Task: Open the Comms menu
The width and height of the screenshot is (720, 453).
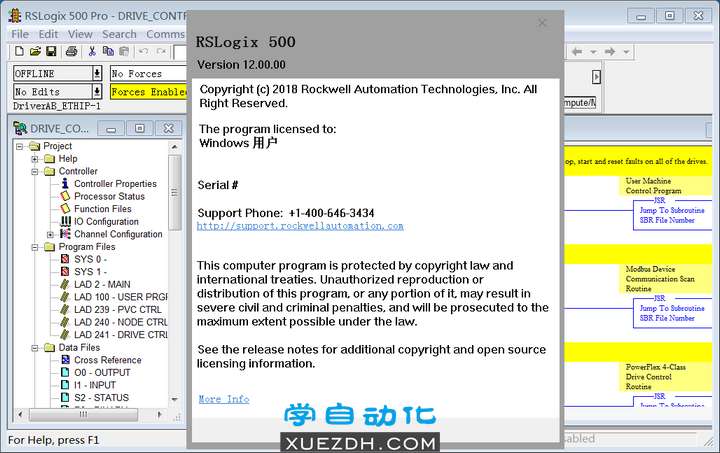Action: pos(165,34)
